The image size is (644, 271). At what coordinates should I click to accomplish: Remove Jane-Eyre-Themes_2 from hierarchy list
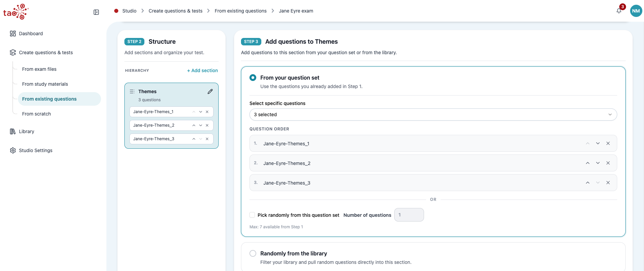[x=207, y=125]
